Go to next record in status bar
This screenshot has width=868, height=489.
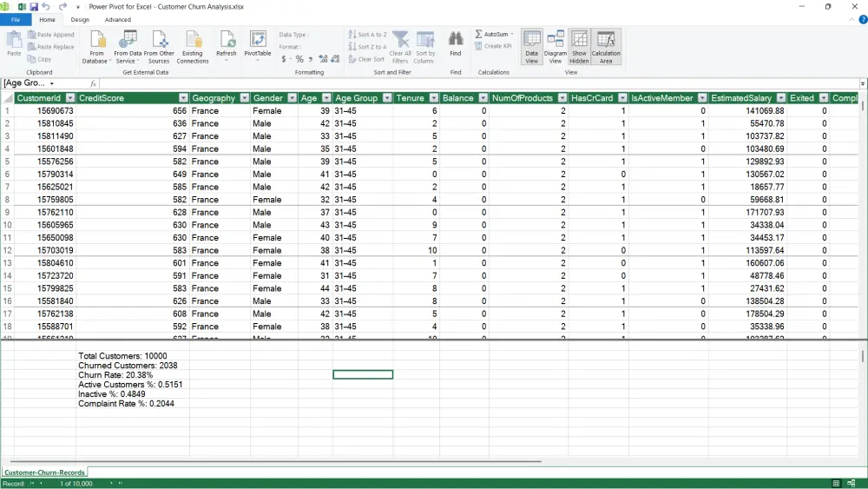click(111, 484)
